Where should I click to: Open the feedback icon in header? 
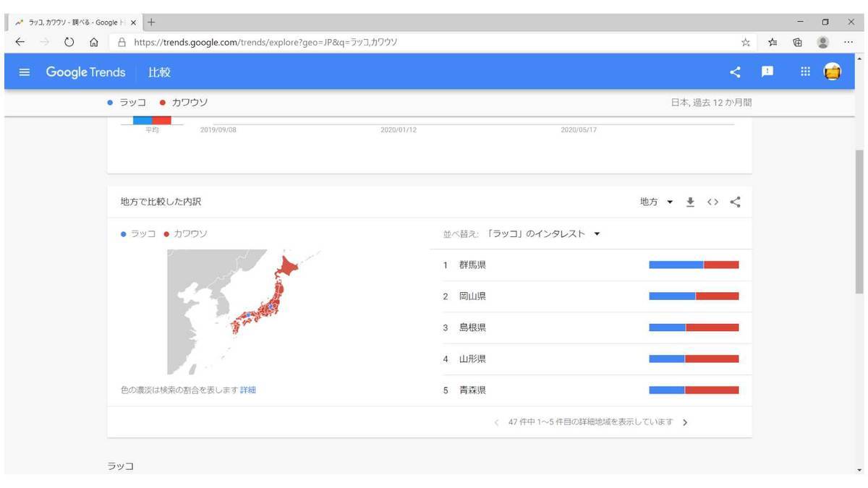767,72
